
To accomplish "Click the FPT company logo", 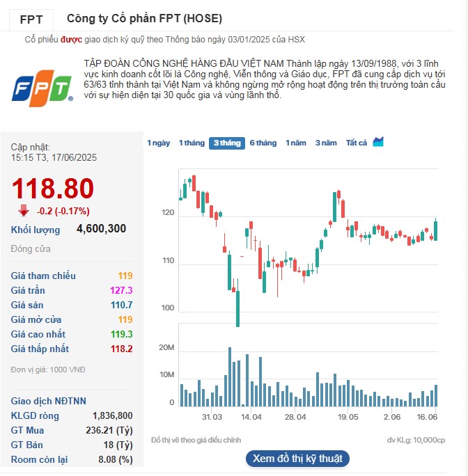I will [42, 88].
